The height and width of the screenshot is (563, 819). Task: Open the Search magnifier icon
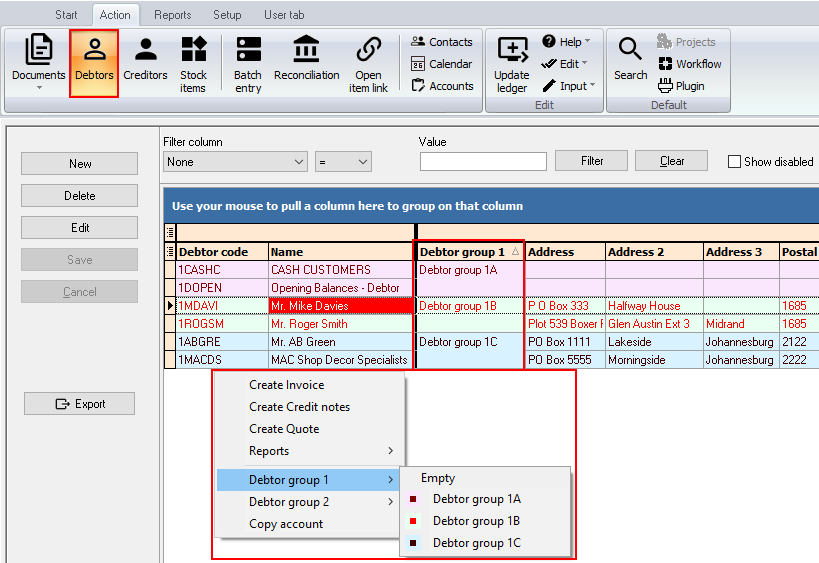(x=630, y=58)
